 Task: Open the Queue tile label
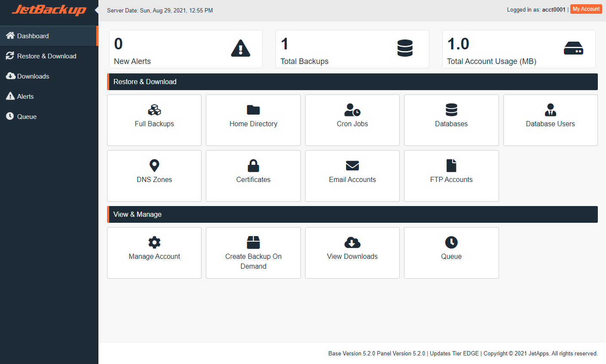(451, 257)
